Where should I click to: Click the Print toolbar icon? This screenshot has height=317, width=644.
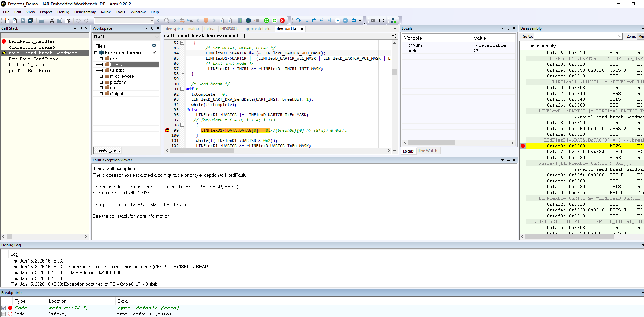coord(41,21)
